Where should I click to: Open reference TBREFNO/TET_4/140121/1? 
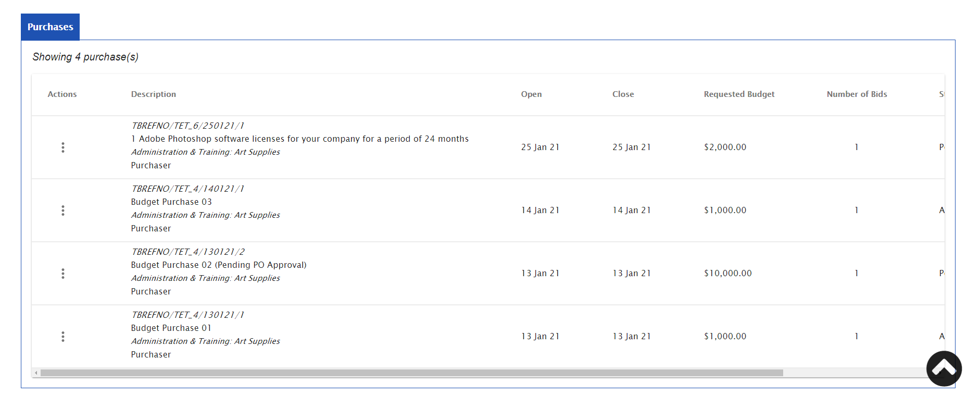[x=187, y=189]
